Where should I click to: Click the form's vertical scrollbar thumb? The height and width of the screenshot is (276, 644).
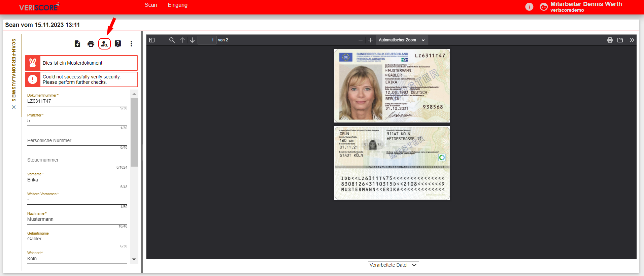[x=134, y=132]
